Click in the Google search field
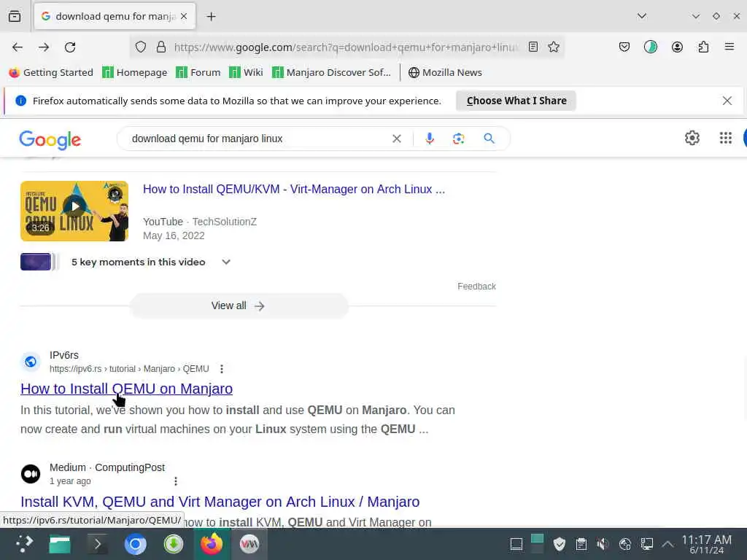This screenshot has height=560, width=747. pos(258,139)
